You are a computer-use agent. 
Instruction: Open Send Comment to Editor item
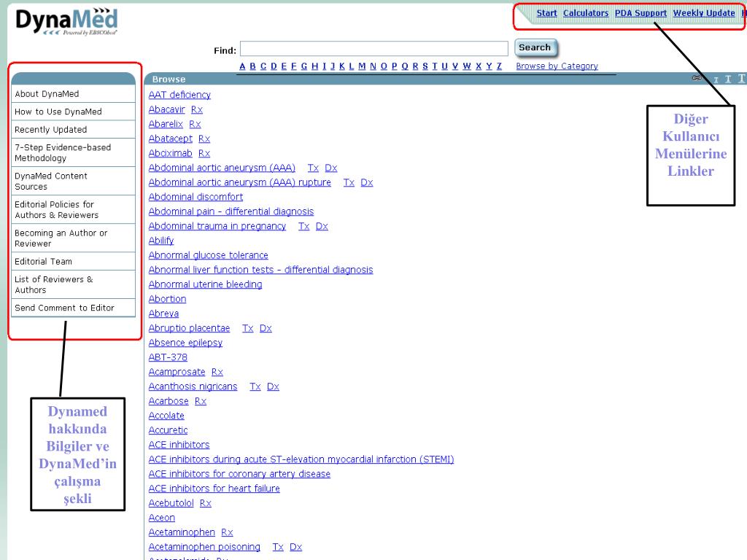[74, 308]
